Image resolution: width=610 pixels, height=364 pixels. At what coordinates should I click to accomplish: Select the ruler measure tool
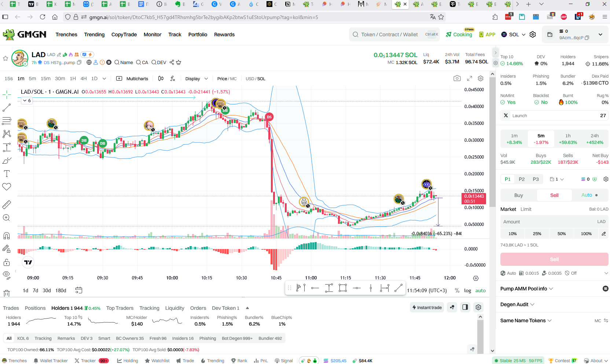tap(7, 204)
